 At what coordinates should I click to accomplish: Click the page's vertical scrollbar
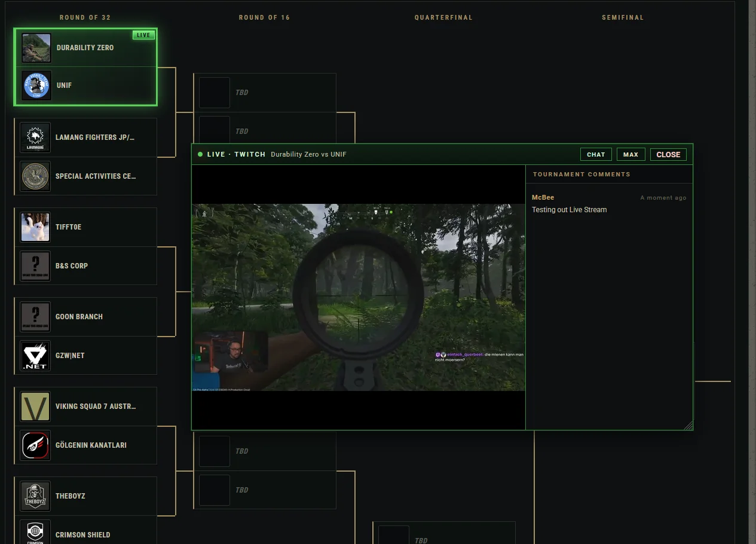pyautogui.click(x=752, y=272)
